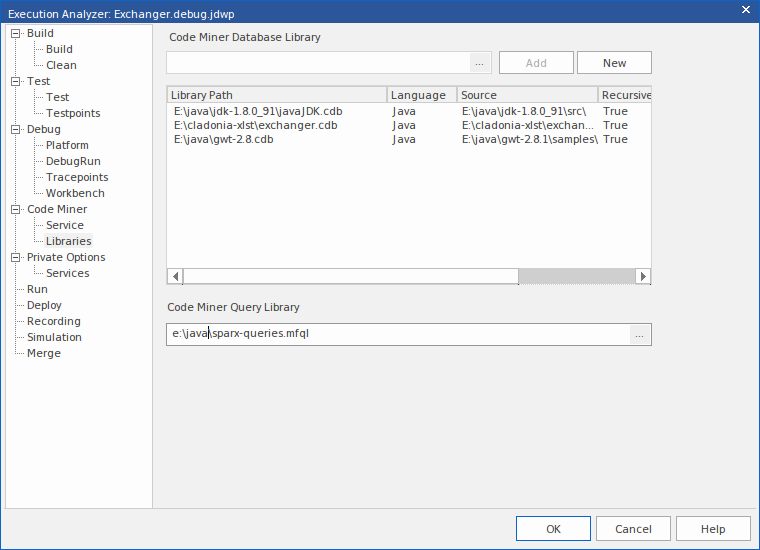The height and width of the screenshot is (550, 760).
Task: Select the javaJDK.cdb library row
Action: click(x=409, y=111)
